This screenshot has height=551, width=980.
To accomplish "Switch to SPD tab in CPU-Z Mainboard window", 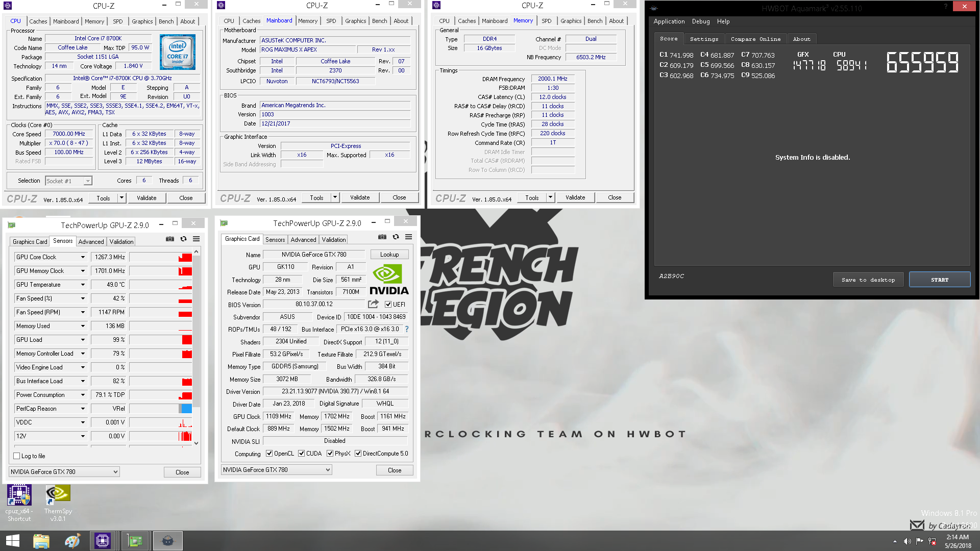I will (331, 21).
